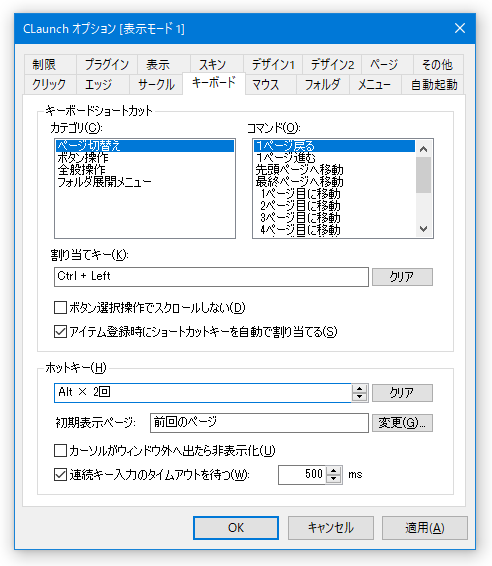The width and height of the screenshot is (492, 566).
Task: Apply changes with 適用(A)
Action: (425, 528)
